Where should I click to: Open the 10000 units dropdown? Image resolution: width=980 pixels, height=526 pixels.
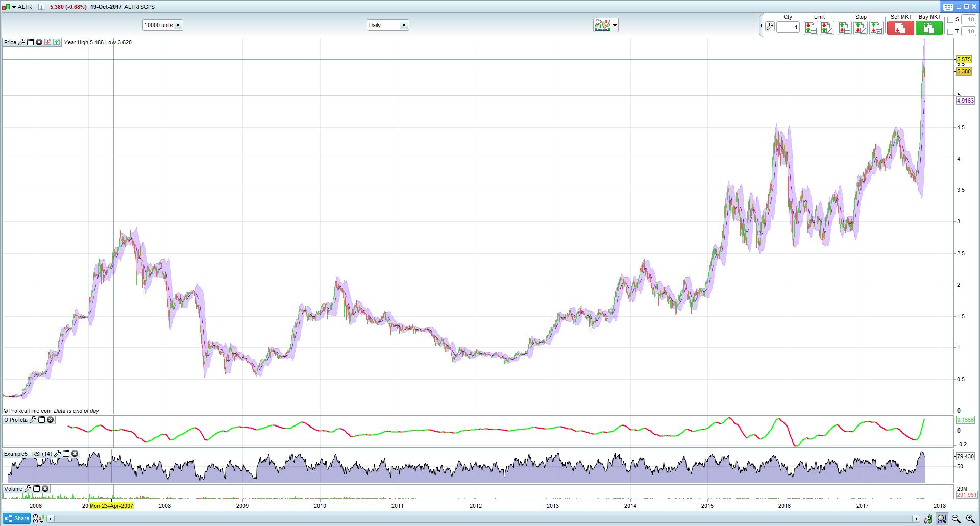click(162, 25)
